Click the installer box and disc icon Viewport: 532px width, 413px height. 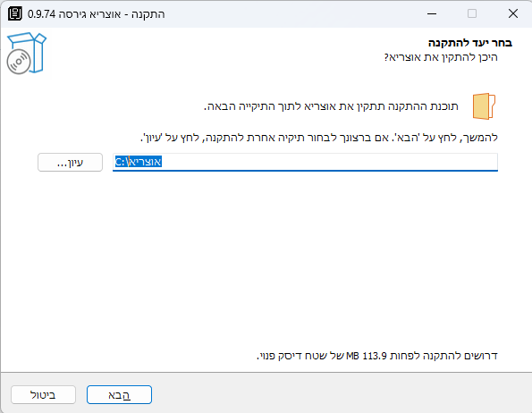pos(27,53)
